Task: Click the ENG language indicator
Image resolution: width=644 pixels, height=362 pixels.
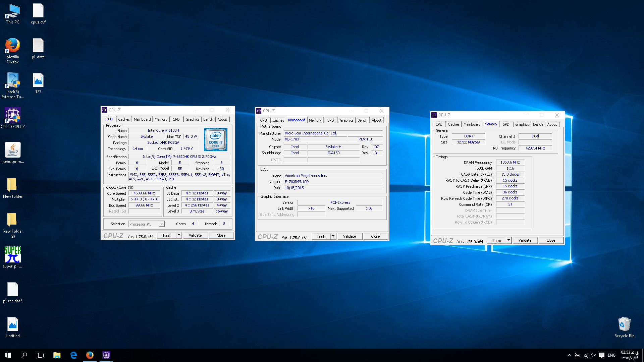Action: pyautogui.click(x=611, y=355)
